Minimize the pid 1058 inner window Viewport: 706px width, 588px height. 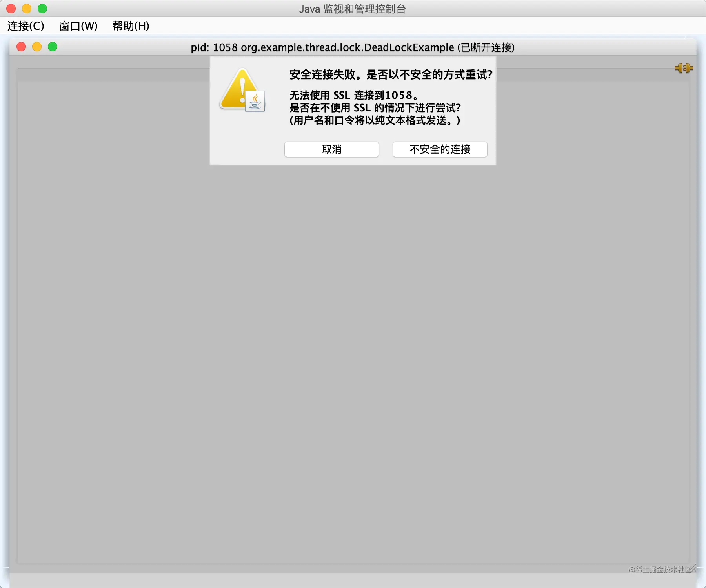click(37, 47)
